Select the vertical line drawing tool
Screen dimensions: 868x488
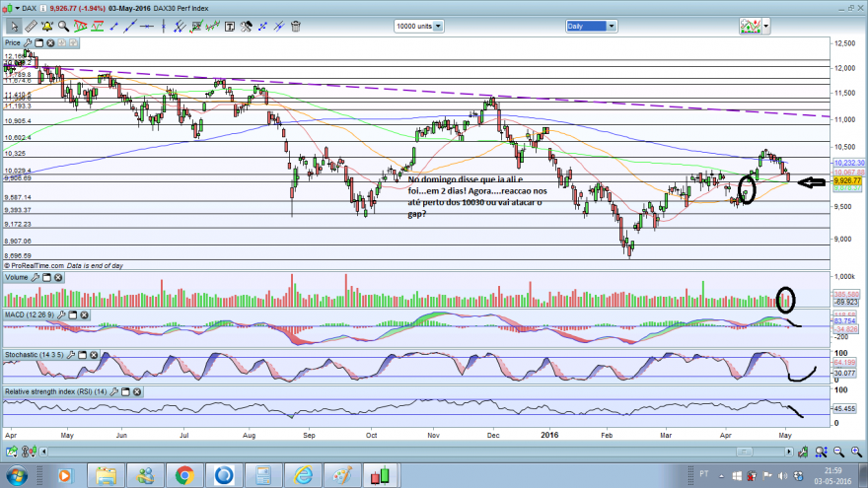164,26
